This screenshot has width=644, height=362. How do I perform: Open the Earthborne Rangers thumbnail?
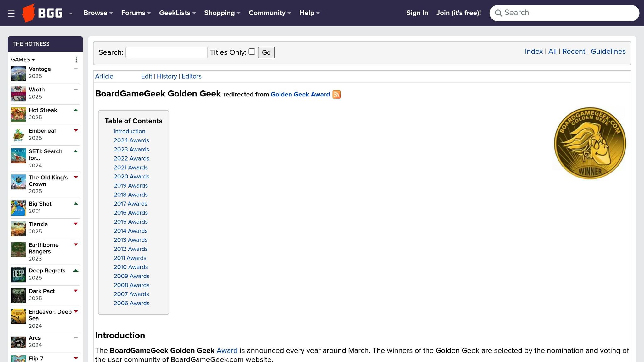(19, 250)
